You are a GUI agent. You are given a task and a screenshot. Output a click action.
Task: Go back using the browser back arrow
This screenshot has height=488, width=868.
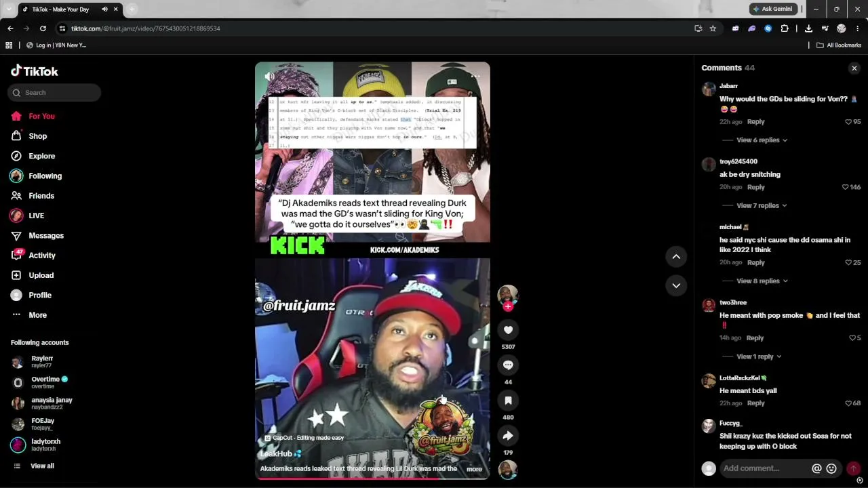click(10, 28)
